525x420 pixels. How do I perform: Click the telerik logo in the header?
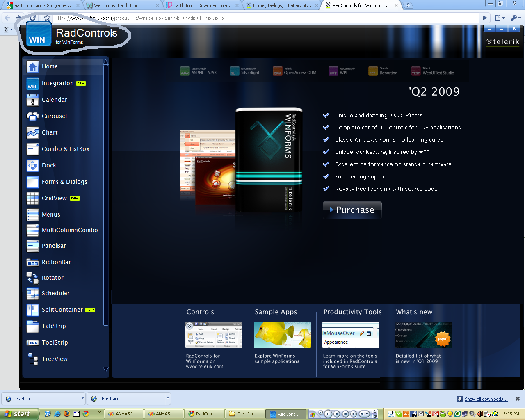(x=503, y=42)
